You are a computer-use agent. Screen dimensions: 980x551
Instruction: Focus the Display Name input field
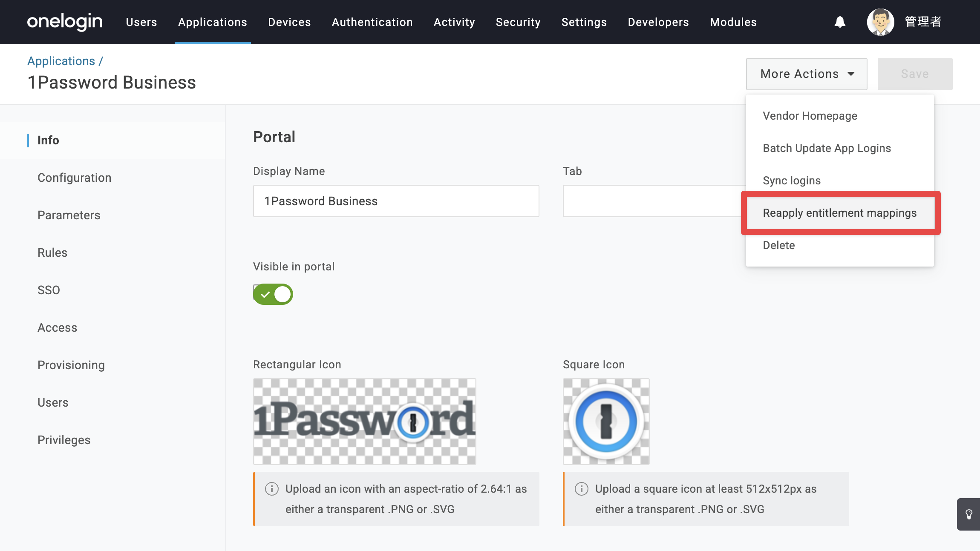tap(396, 201)
